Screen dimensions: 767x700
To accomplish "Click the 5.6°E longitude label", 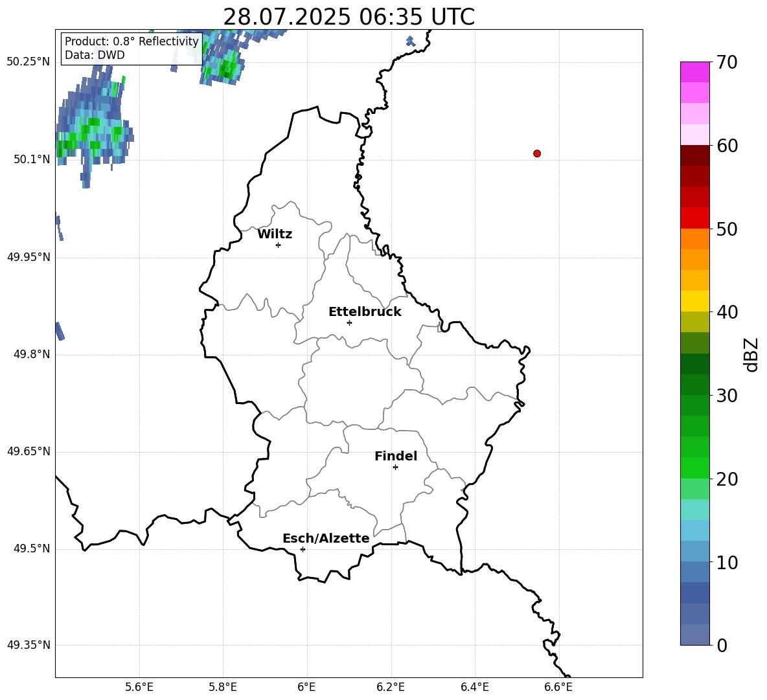I will (139, 687).
